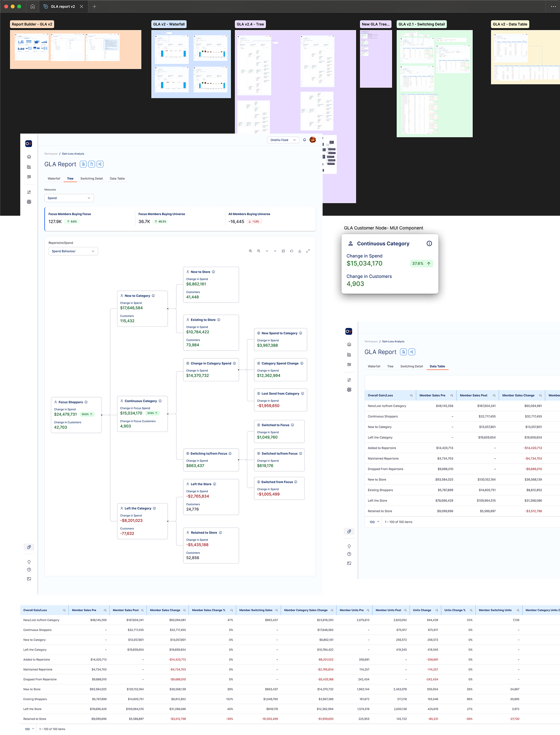Open the OneViu Food selector

(283, 140)
